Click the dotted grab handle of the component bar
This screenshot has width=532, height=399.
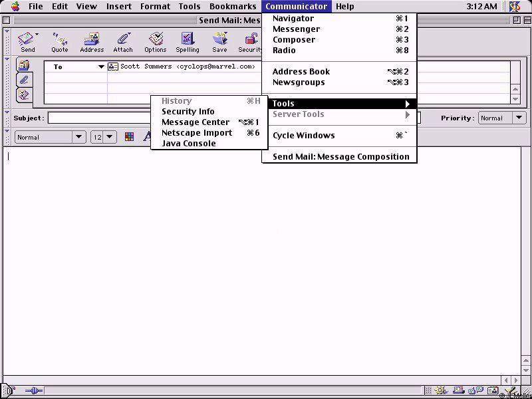428,390
